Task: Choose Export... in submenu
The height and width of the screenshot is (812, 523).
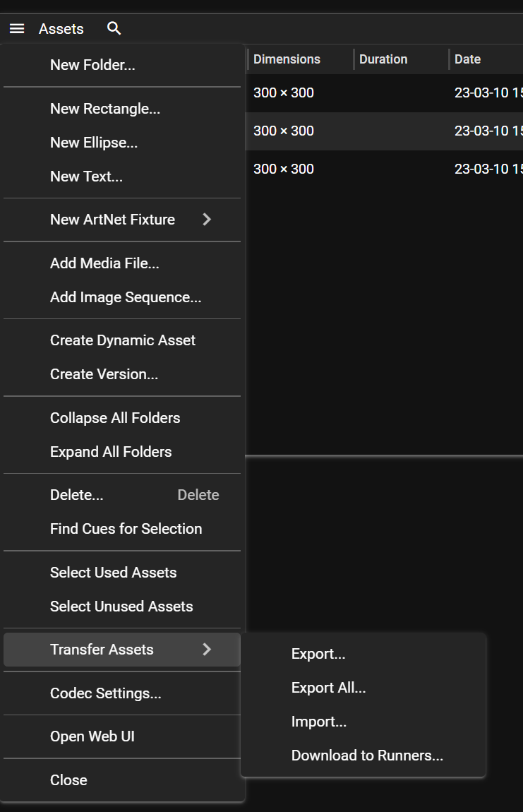Action: pos(363,654)
